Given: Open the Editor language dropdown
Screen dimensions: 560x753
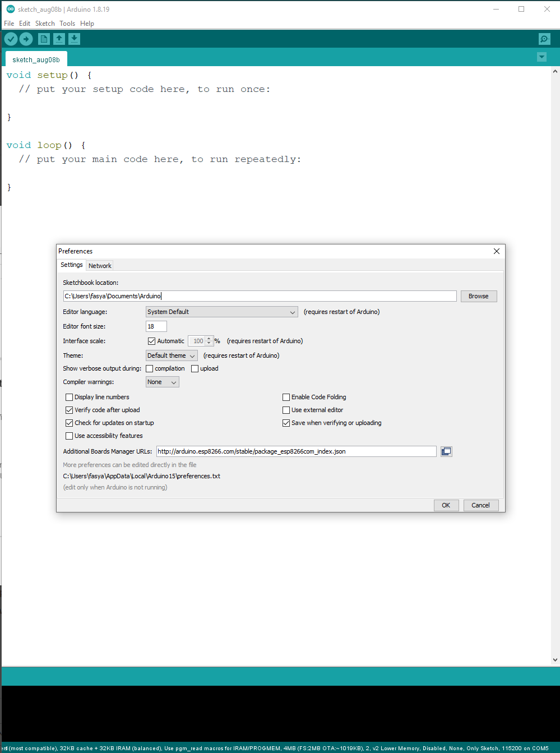Looking at the screenshot, I should [221, 312].
